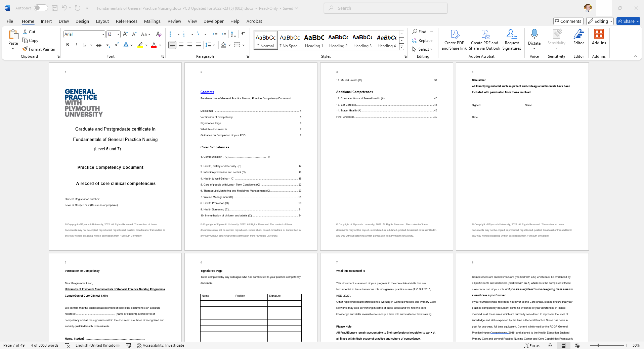Toggle show paragraph marks
This screenshot has height=349, width=644.
[243, 34]
